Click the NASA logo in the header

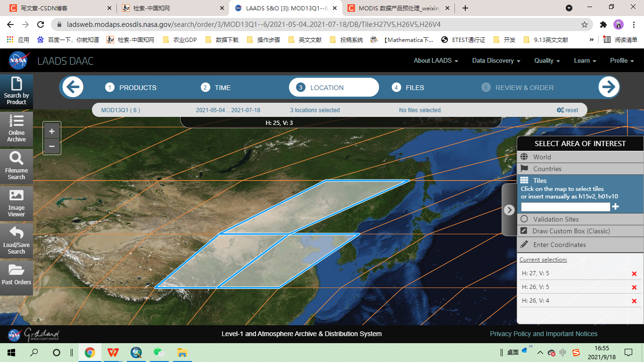point(17,60)
